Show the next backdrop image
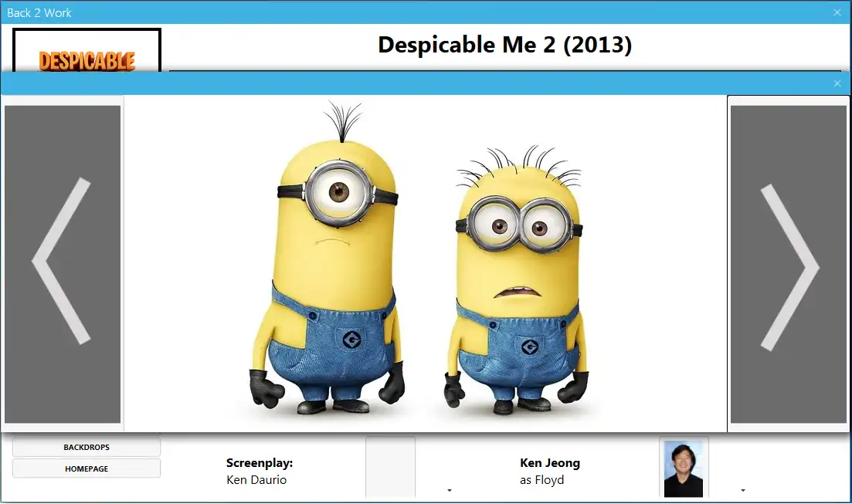 (789, 264)
